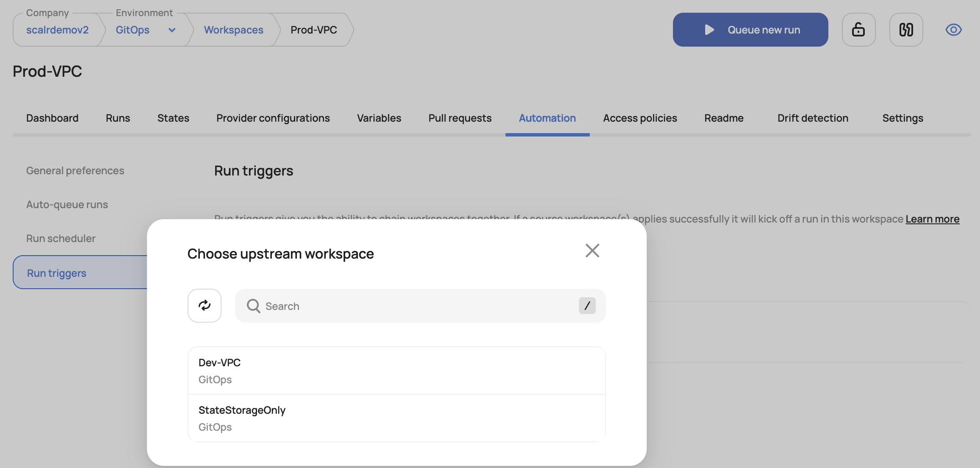Click the magnifier search icon

click(x=253, y=306)
